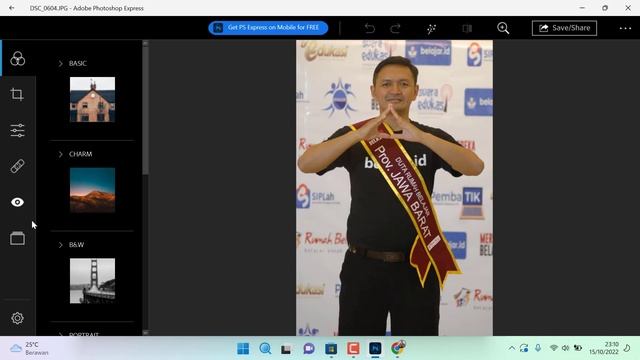This screenshot has height=360, width=640.
Task: Open weather widget showing 25°C
Action: (x=29, y=348)
